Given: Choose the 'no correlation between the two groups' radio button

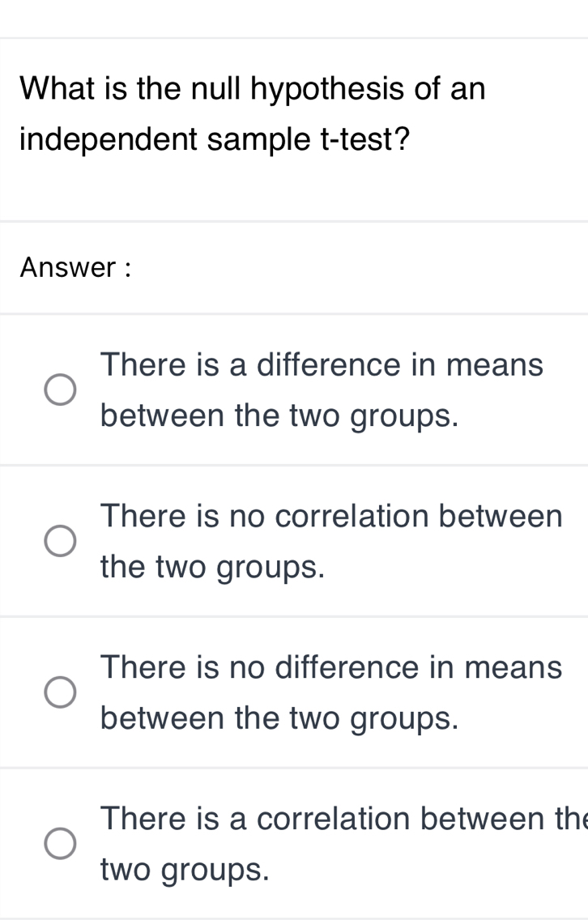Looking at the screenshot, I should click(x=60, y=541).
